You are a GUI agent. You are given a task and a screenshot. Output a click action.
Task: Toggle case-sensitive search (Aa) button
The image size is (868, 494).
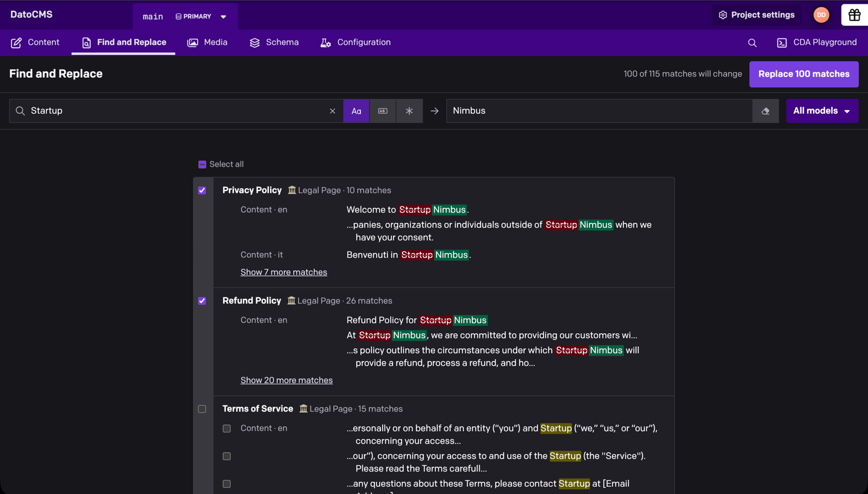point(356,111)
